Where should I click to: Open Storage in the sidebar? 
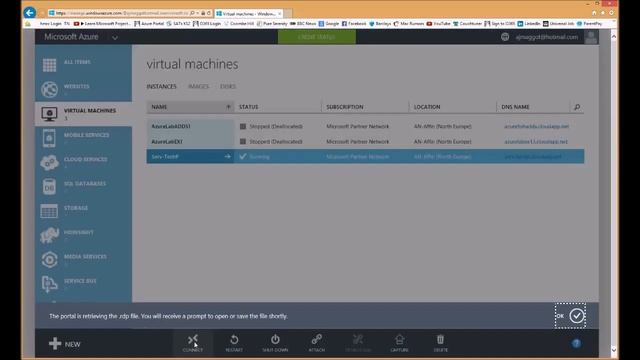83,211
